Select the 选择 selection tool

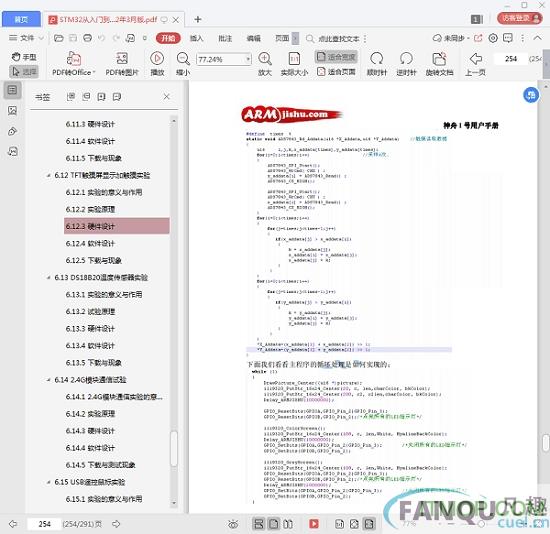click(x=24, y=72)
